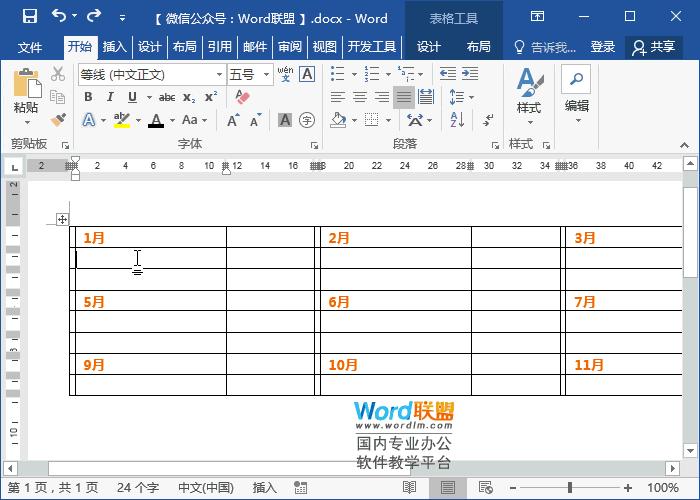Apply yellow text highlight color
Screen dimensions: 700x500
121,120
